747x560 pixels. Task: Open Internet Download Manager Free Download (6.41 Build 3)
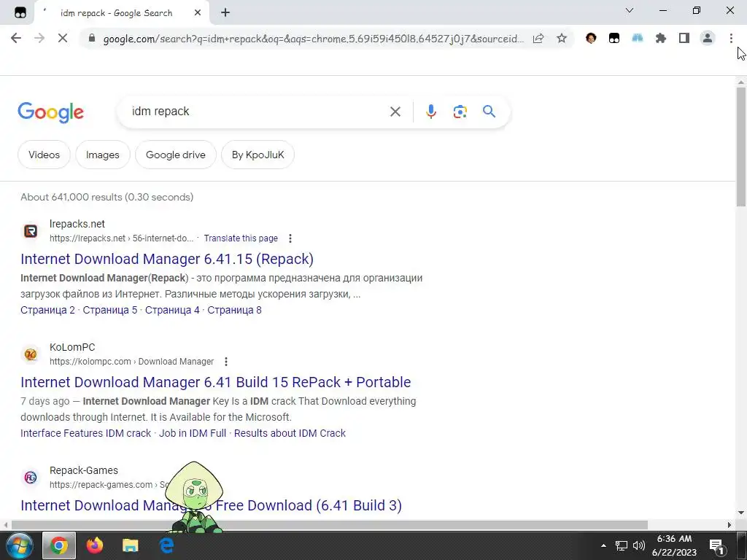click(x=211, y=505)
